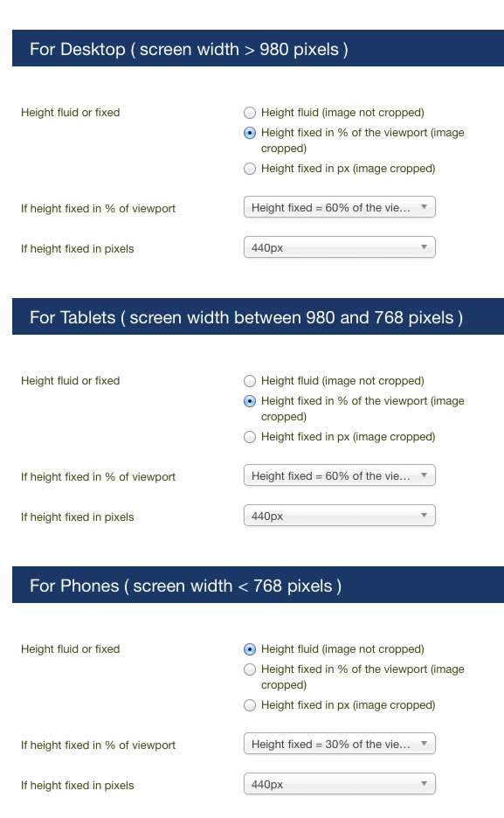Select Height fluid radio under Tablets section
This screenshot has height=818, width=504.
tap(250, 381)
